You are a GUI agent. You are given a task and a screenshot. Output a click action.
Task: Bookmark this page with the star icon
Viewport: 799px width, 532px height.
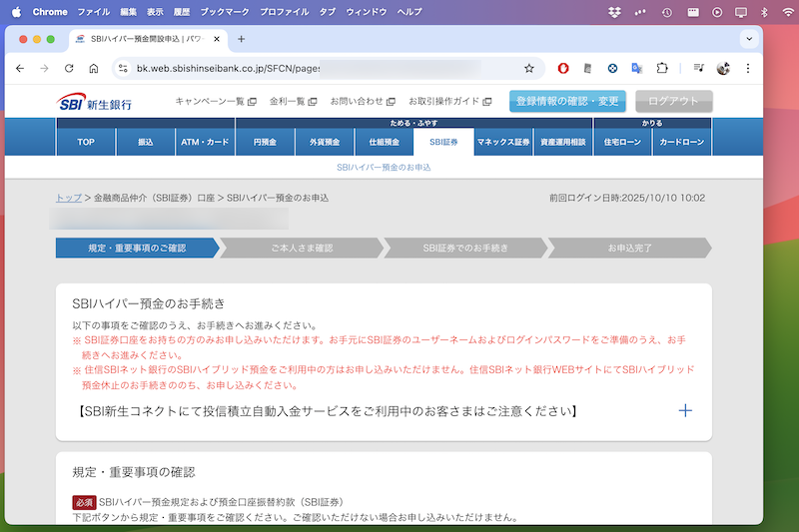pos(529,68)
